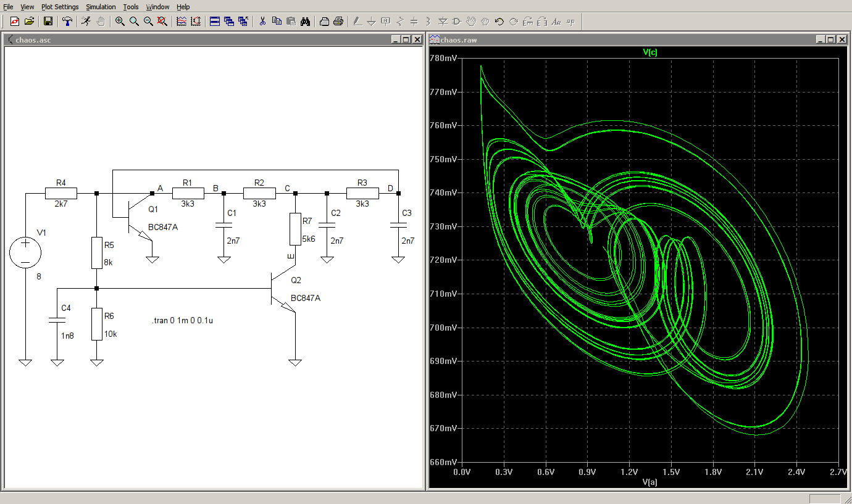Select the Resistor tool in the toolbar

pyautogui.click(x=400, y=21)
